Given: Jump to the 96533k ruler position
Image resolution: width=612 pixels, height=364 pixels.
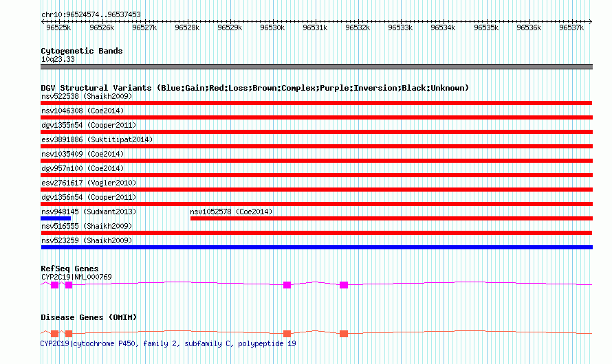Looking at the screenshot, I should (400, 27).
